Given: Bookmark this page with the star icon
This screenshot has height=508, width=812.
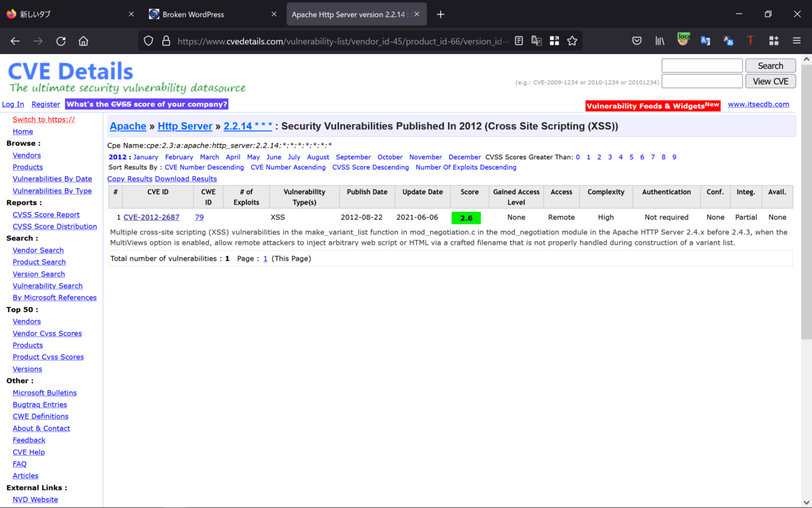Looking at the screenshot, I should tap(572, 41).
